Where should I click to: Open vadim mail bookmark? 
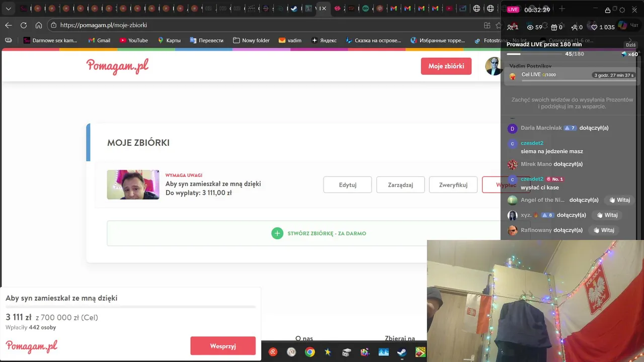[x=290, y=40]
